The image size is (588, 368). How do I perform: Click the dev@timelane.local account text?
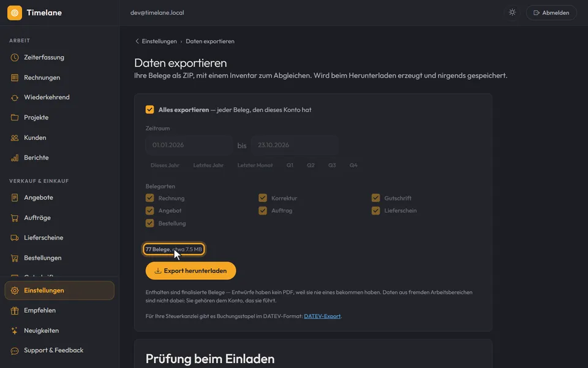coord(157,13)
